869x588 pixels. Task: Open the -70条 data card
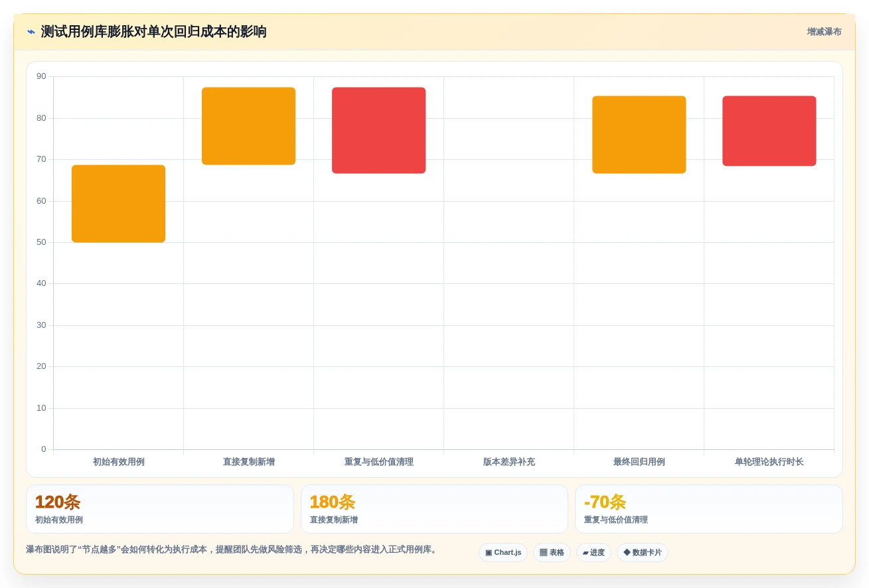pyautogui.click(x=709, y=509)
